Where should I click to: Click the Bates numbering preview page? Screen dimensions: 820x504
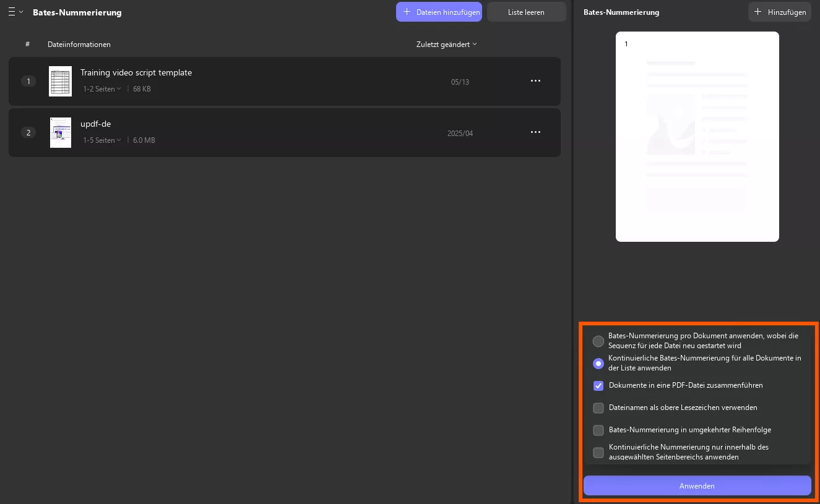pos(697,137)
